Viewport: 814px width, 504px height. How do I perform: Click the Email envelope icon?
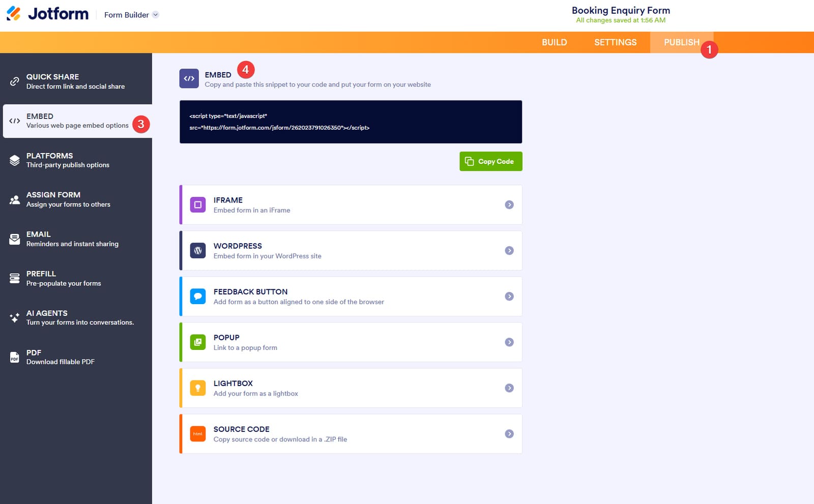pos(15,239)
